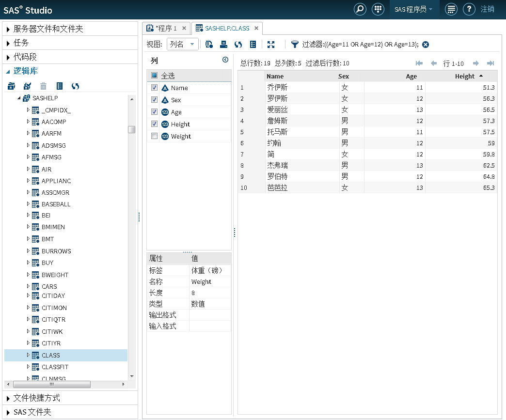Click the filter funnel icon in toolbar
The image size is (506, 420).
coord(295,45)
